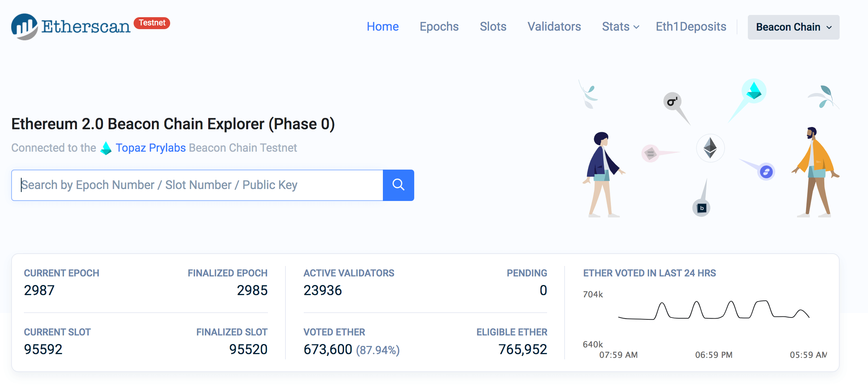Click the pink striped bubble icon
The width and height of the screenshot is (868, 387).
tap(650, 153)
